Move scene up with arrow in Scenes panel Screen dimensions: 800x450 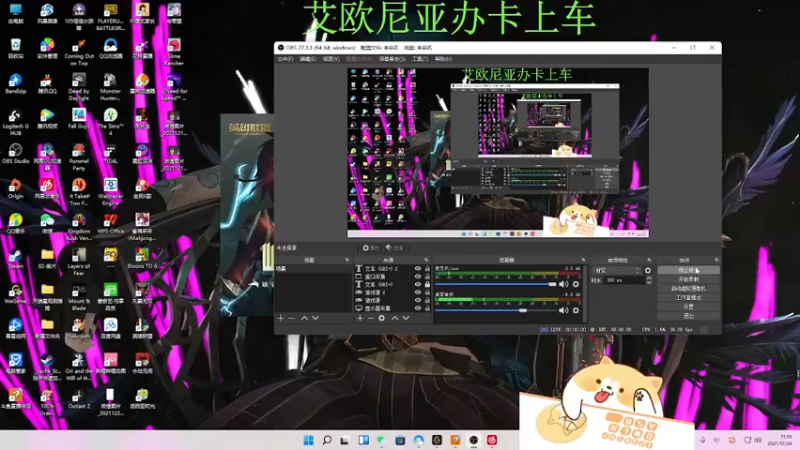point(304,318)
